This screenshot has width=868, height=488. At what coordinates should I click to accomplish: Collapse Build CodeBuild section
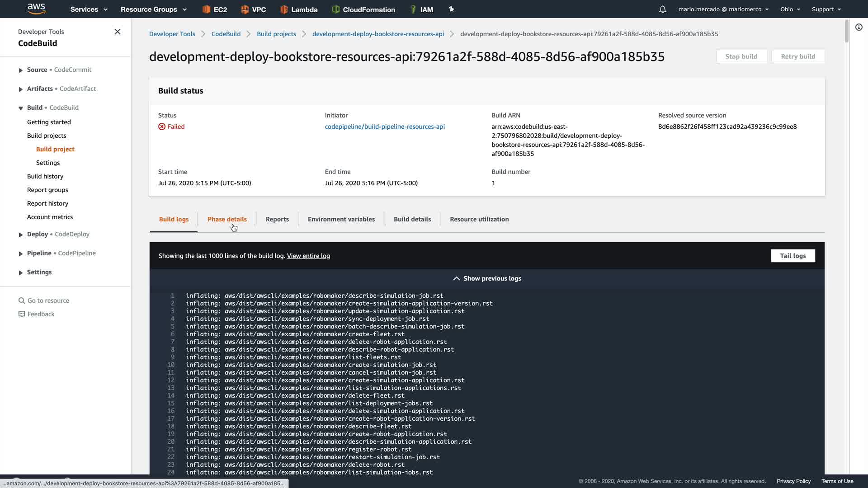tap(21, 108)
